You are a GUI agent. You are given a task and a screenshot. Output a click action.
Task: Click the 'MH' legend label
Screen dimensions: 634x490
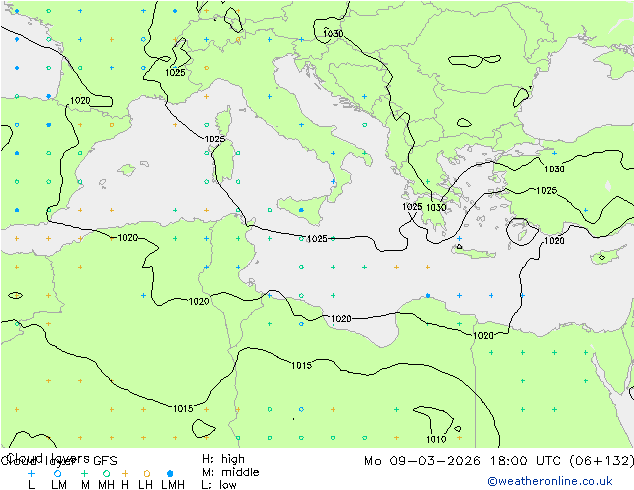pos(106,485)
